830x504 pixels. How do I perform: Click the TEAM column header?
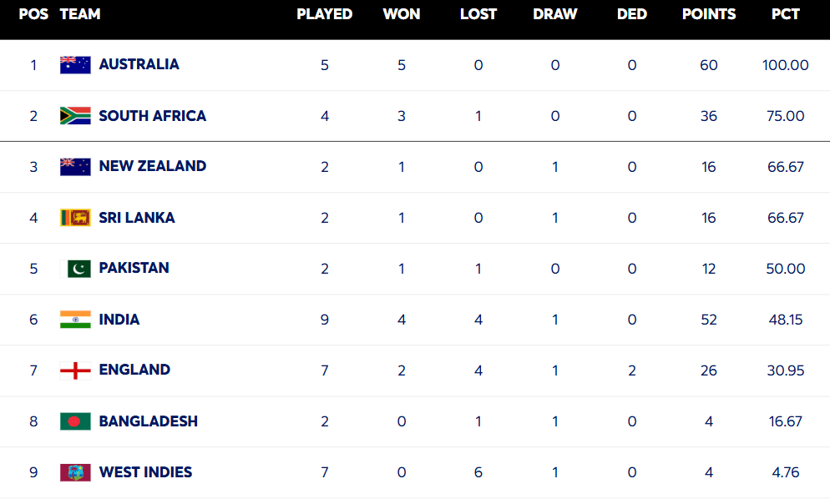pyautogui.click(x=80, y=14)
